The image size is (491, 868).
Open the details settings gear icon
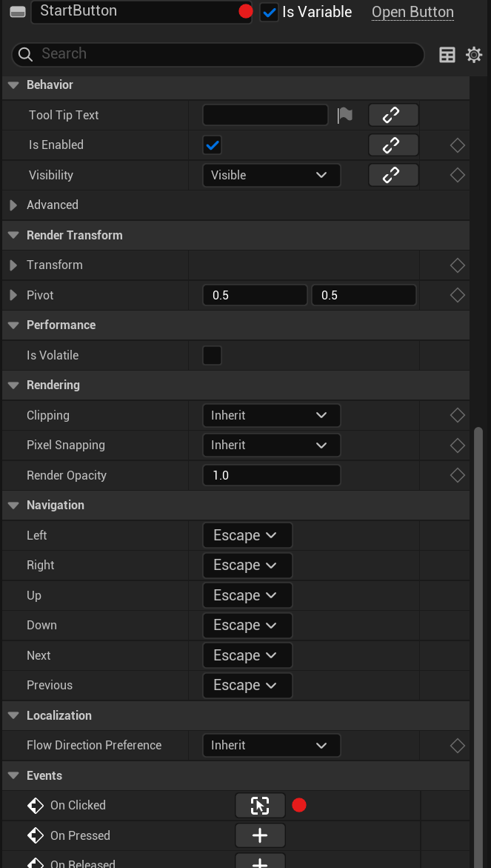[474, 55]
